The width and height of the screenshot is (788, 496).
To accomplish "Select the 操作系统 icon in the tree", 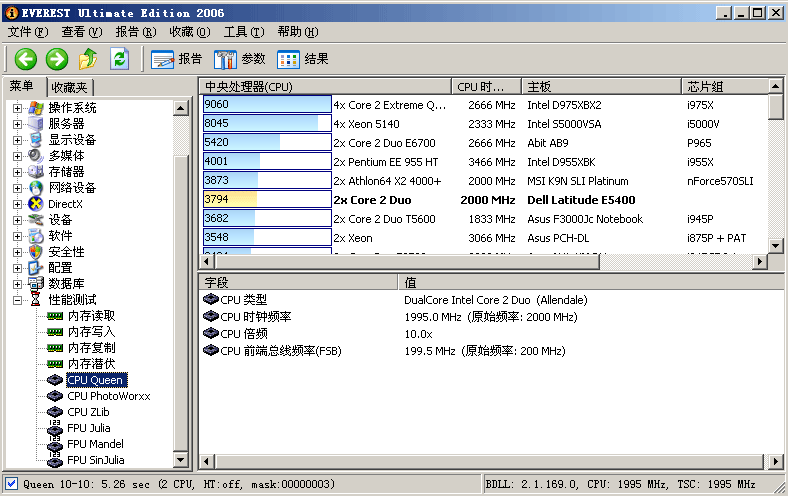I will click(36, 108).
